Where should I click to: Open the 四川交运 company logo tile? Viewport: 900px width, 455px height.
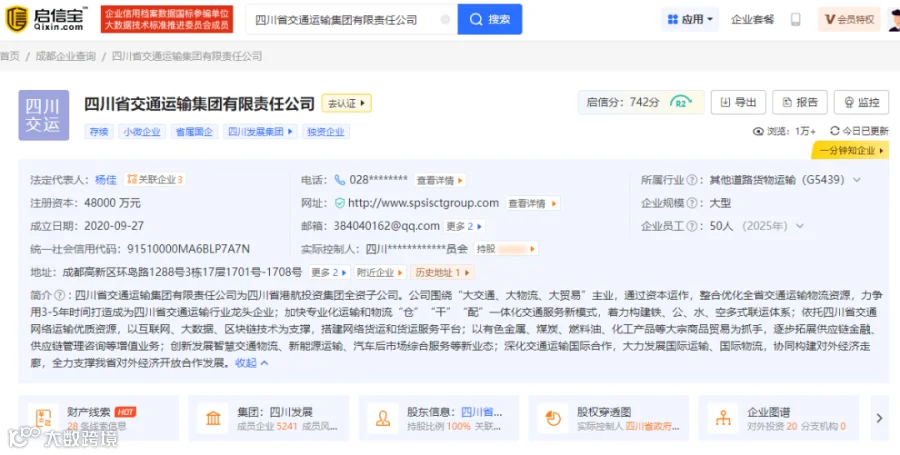click(x=44, y=115)
